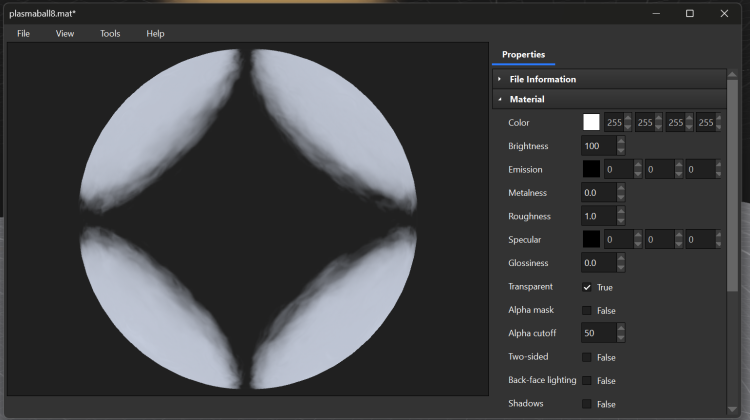Open the Specular color swatch
Screen dimensions: 750x420
[x=591, y=239]
